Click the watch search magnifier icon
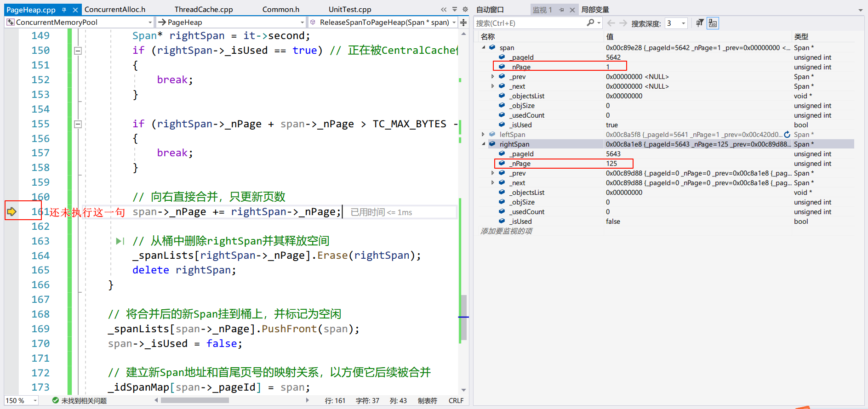The height and width of the screenshot is (409, 868). [x=590, y=23]
